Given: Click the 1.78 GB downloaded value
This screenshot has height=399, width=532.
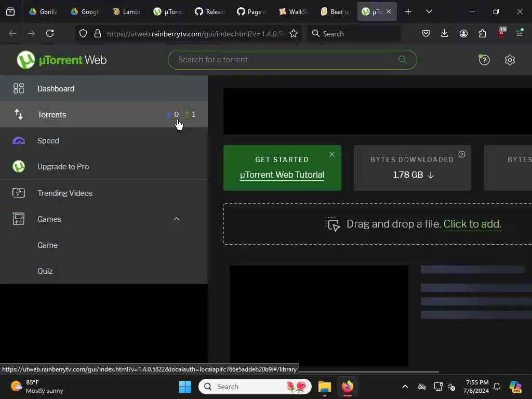Looking at the screenshot, I should click(408, 175).
